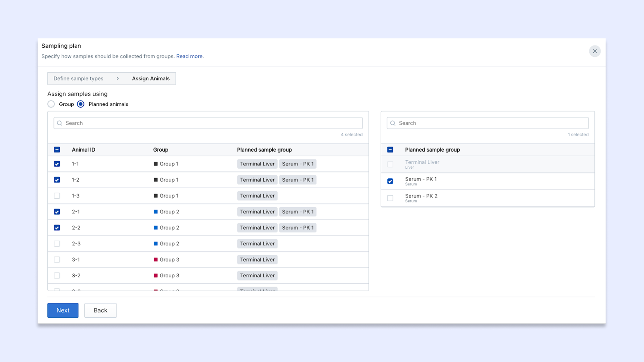Select animal 2-3 checkbox
This screenshot has width=644, height=362.
[57, 244]
